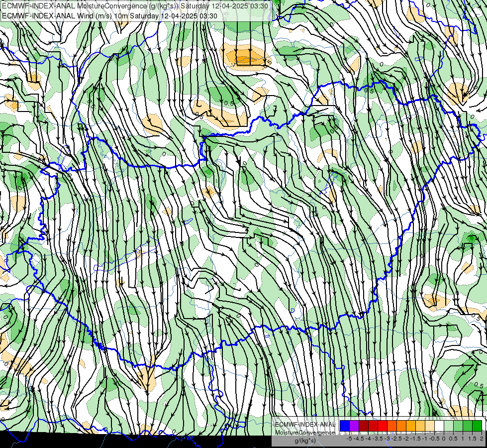
Task: Click the orange swatch between -2.5 and -2
Action: tap(401, 426)
